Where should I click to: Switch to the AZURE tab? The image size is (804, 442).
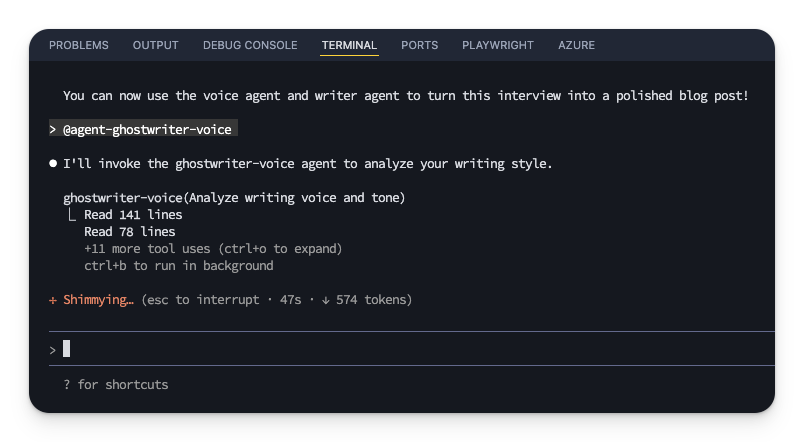tap(577, 45)
